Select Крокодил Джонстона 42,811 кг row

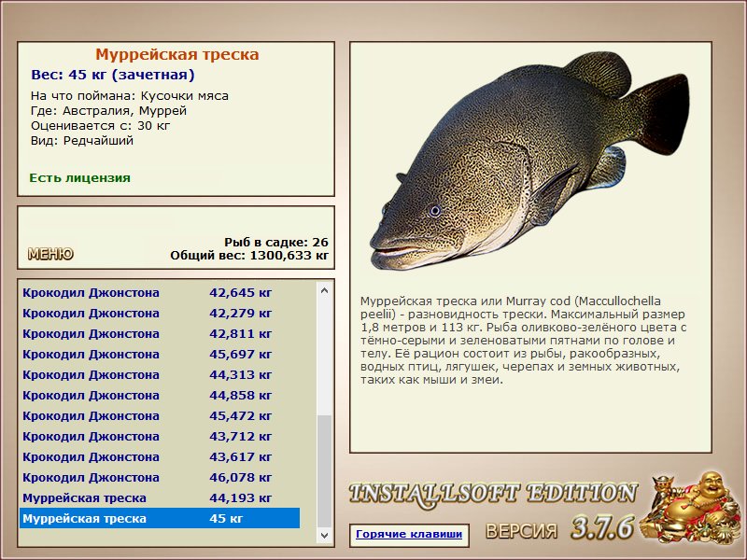(x=160, y=334)
